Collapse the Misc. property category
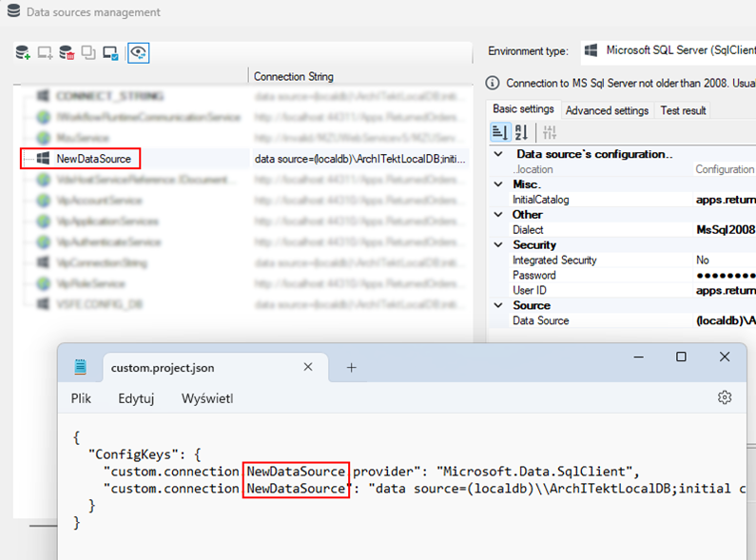 point(498,184)
